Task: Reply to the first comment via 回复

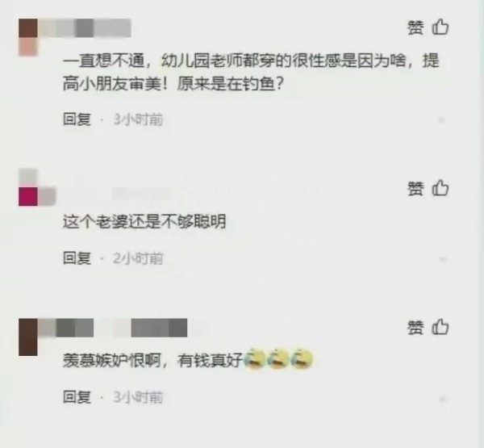Action: tap(77, 119)
